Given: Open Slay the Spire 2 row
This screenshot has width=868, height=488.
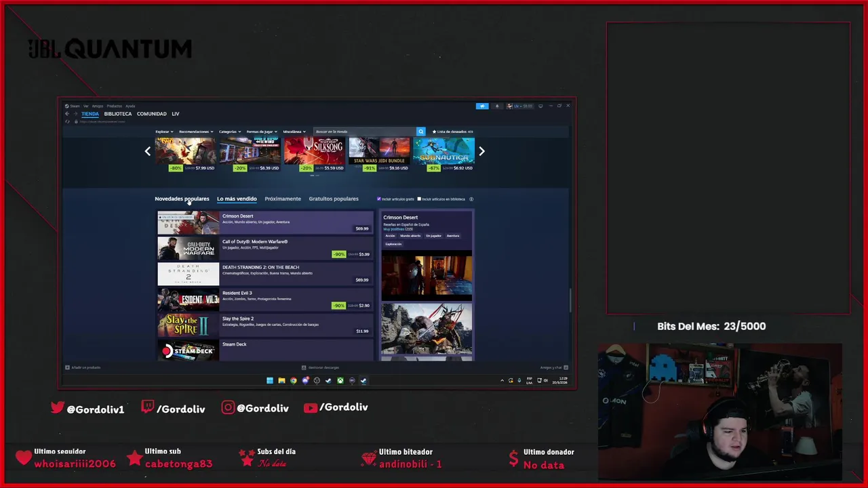Looking at the screenshot, I should tap(265, 325).
